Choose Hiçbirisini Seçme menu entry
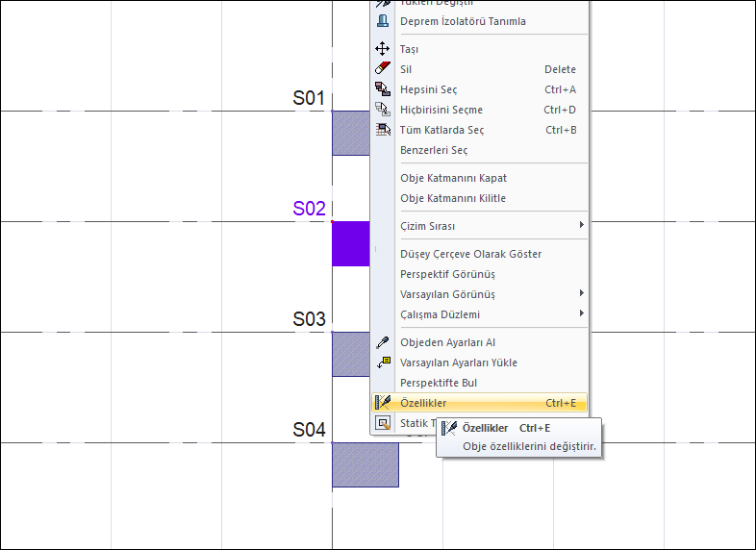Screen dimensions: 756x550 coord(480,110)
